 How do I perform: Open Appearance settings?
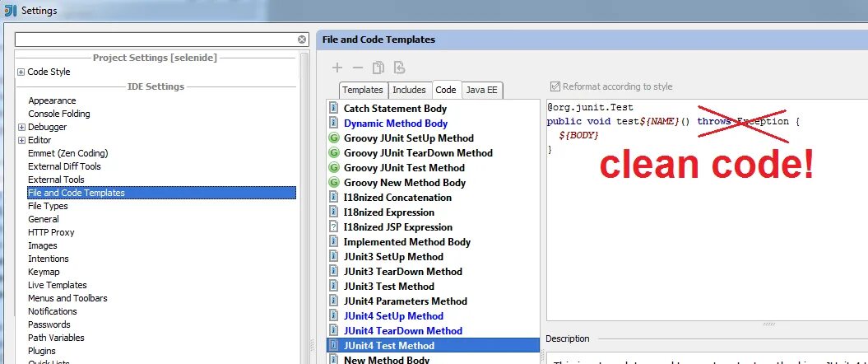tap(52, 100)
